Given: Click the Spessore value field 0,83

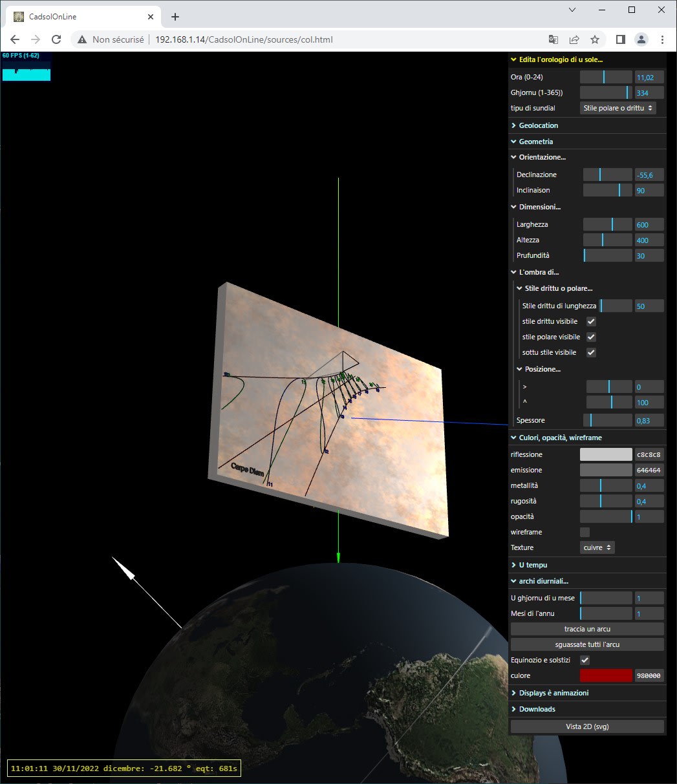Looking at the screenshot, I should [649, 420].
